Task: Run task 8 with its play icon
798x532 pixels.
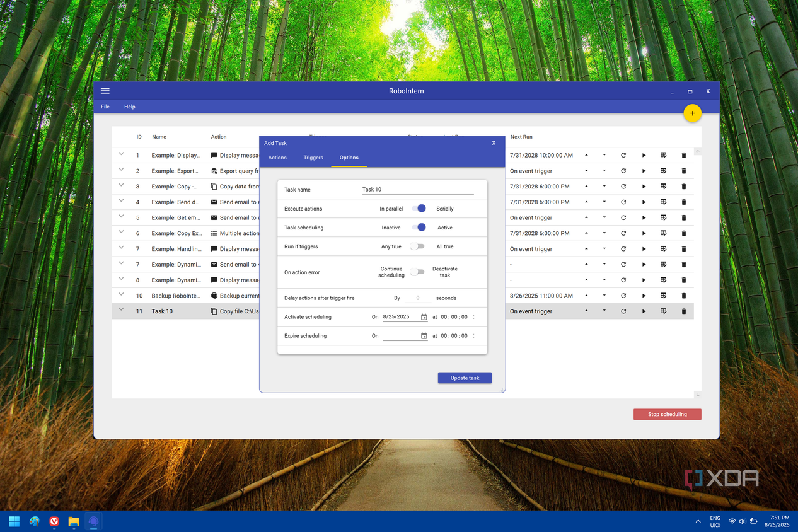Action: pos(644,280)
